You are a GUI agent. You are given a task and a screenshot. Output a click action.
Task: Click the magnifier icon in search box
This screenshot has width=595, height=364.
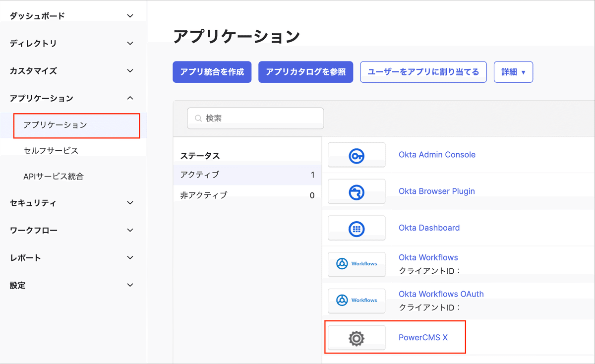[198, 119]
